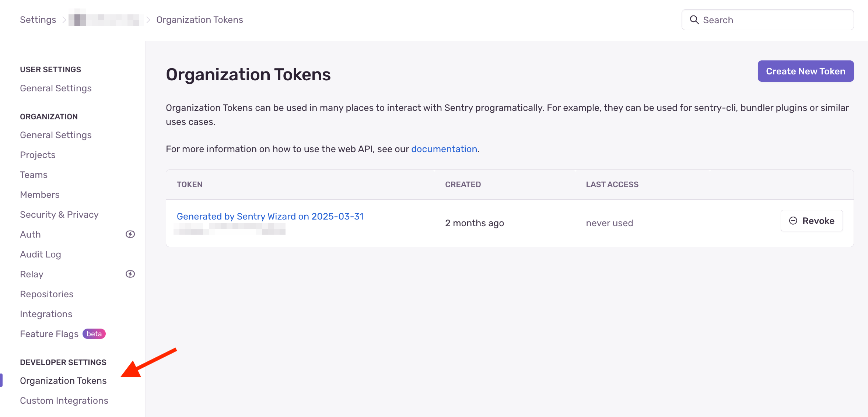Viewport: 868px width, 417px height.
Task: Revoke the Sentry Wizard token
Action: tap(811, 221)
